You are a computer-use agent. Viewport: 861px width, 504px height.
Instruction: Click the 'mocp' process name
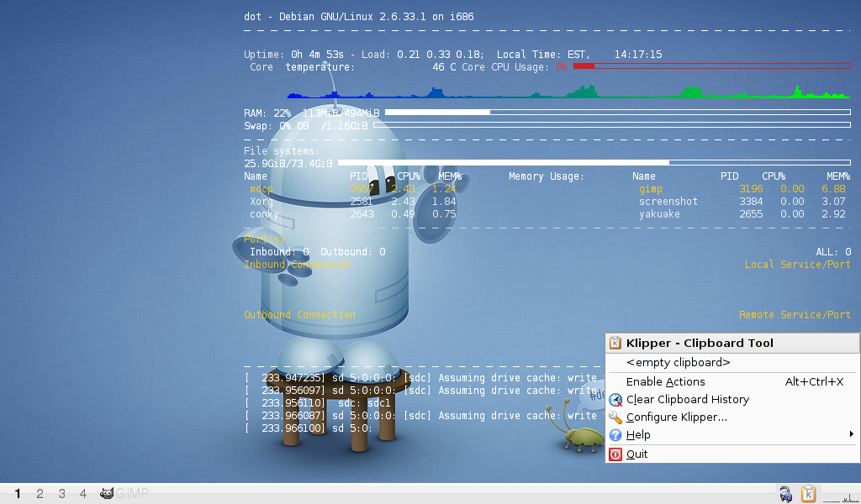[x=261, y=189]
